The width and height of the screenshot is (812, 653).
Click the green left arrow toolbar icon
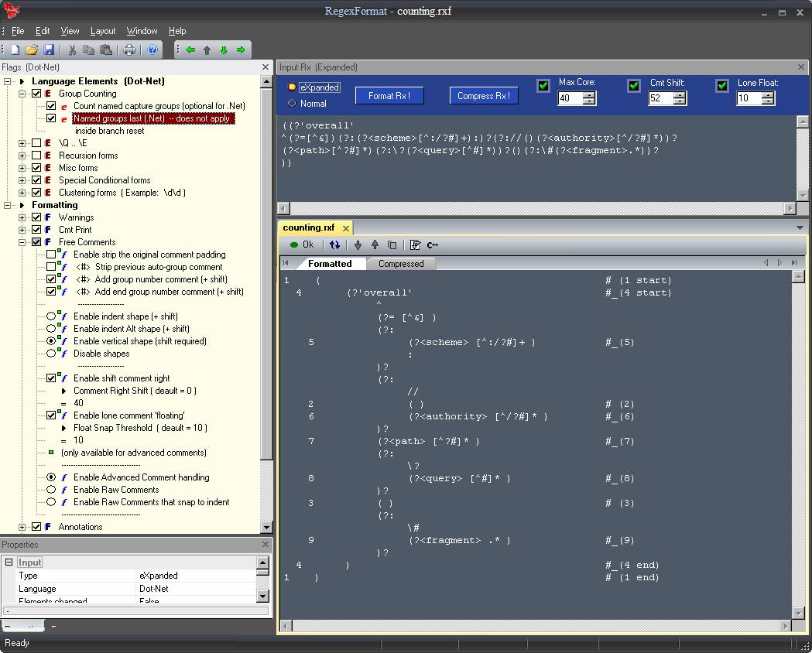point(190,50)
